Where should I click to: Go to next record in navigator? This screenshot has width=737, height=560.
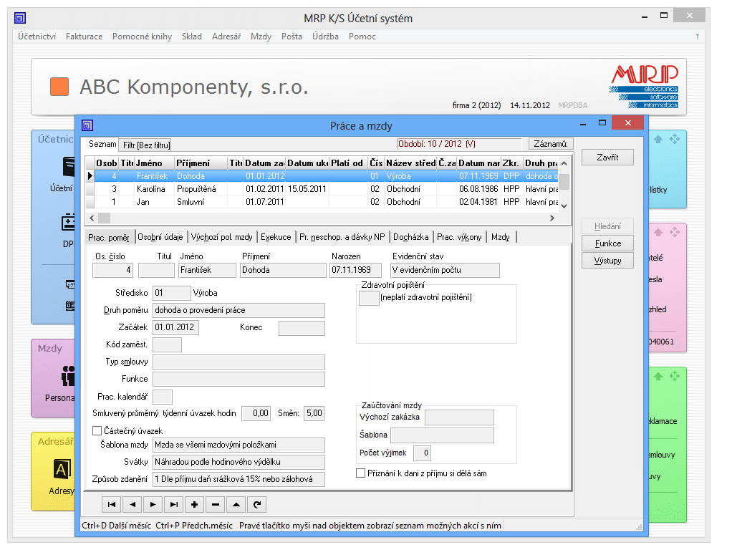pos(153,505)
